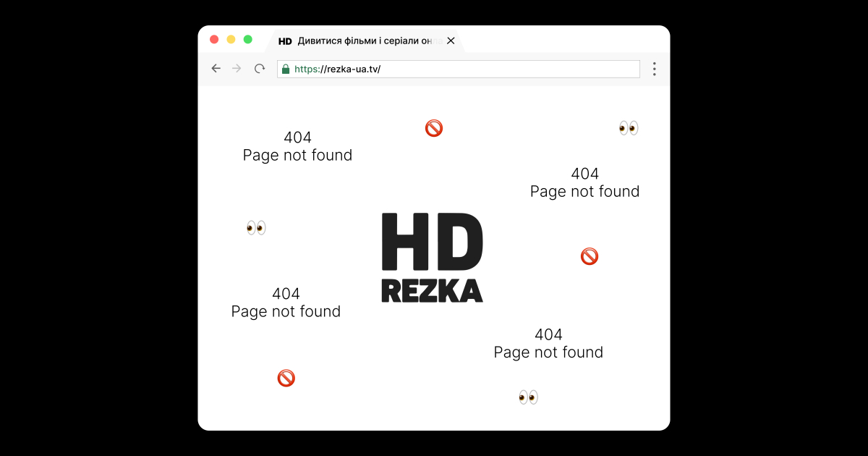Click the HDREZKA logo in the page center
This screenshot has height=456, width=868.
(432, 257)
